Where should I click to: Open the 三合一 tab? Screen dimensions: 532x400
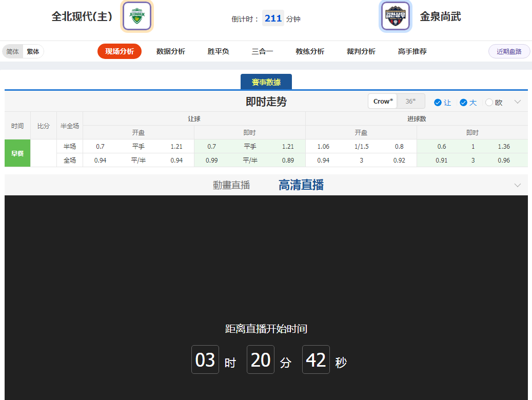coord(262,51)
